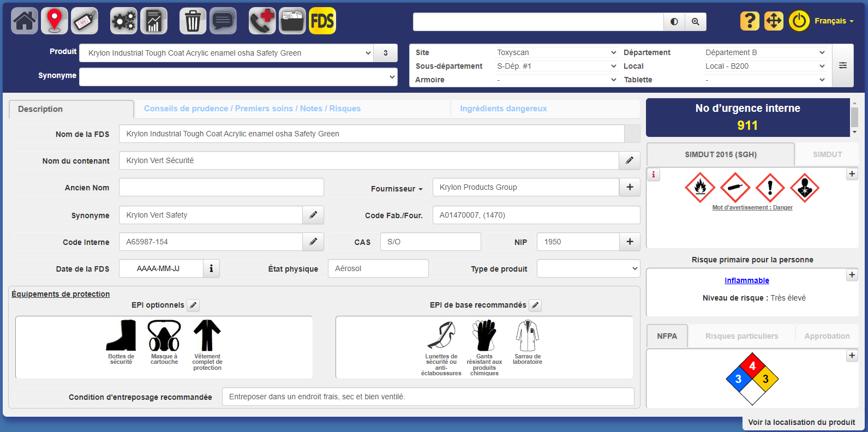Open the Armoire dropdown

556,80
